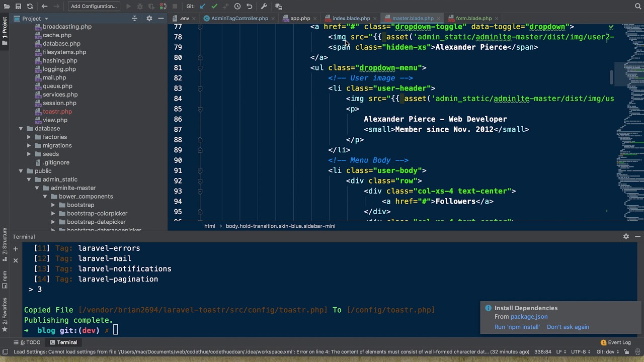Viewport: 644px width, 362px height.
Task: Click the Debug bug icon
Action: click(140, 7)
